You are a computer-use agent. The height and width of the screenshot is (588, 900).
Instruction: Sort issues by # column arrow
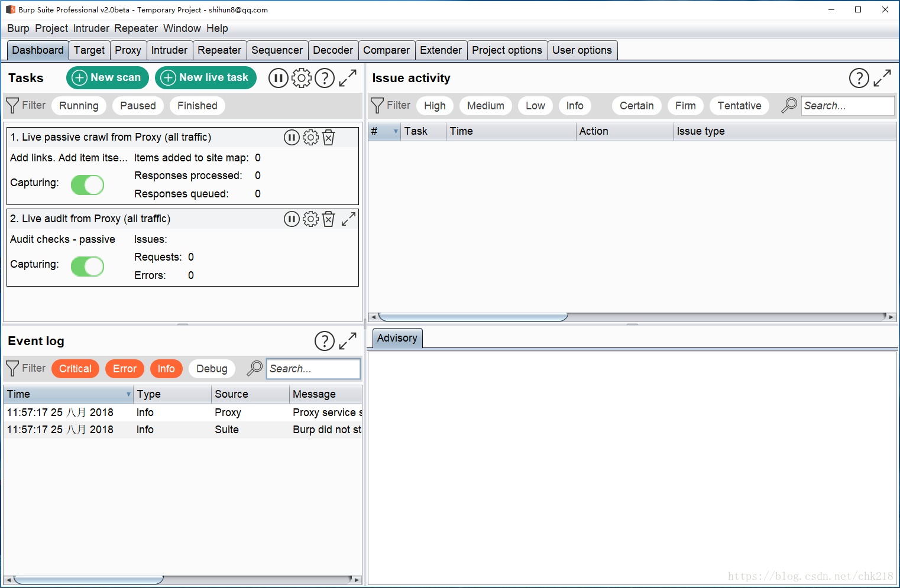396,131
